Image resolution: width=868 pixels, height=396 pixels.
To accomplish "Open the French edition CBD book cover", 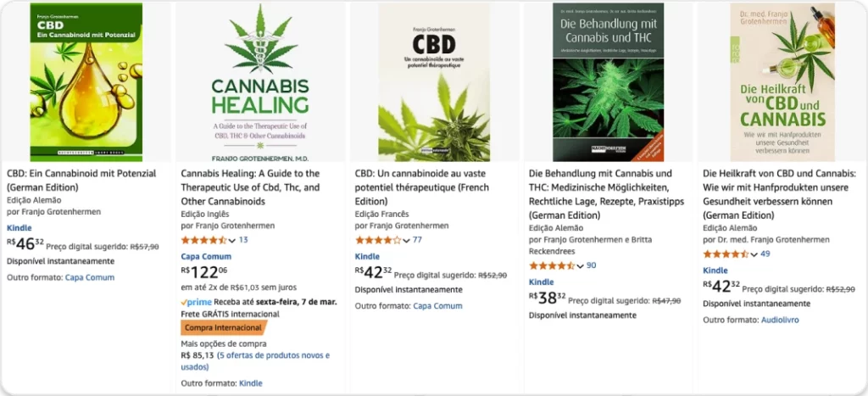I will click(x=434, y=82).
